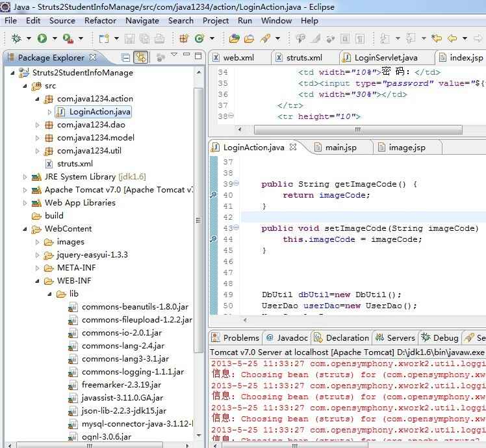This screenshot has width=486, height=448.
Task: Collapse the WebContent folder
Action: point(25,229)
